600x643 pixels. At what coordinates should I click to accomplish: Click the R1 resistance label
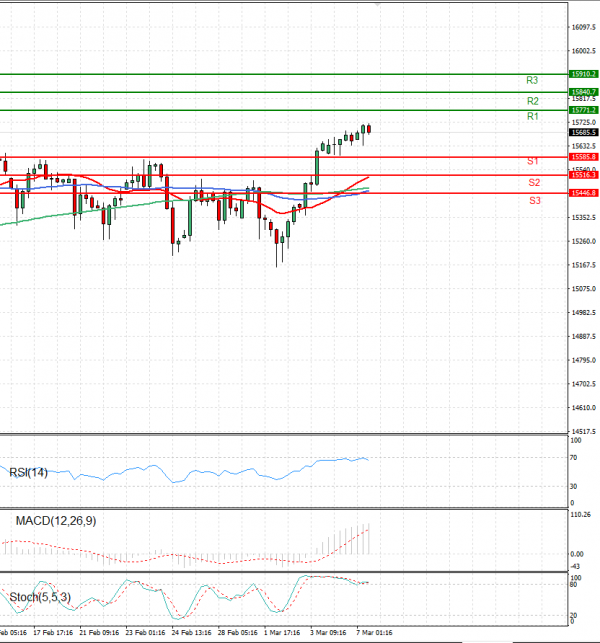click(533, 116)
